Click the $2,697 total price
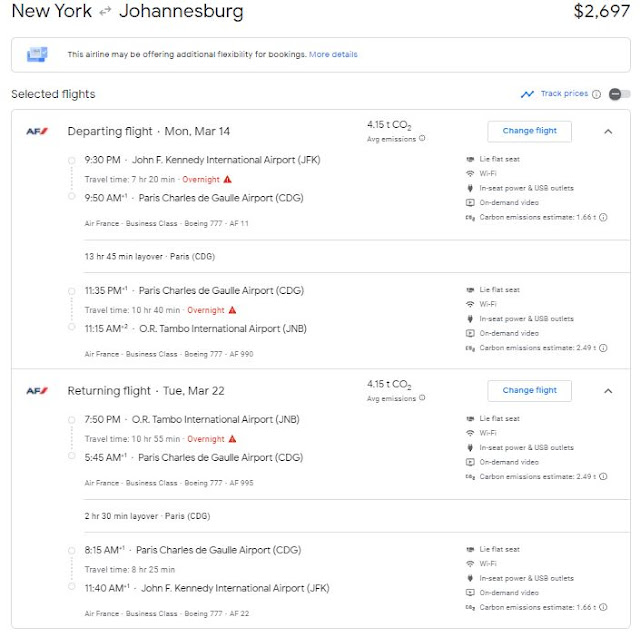The image size is (640, 637). [602, 13]
